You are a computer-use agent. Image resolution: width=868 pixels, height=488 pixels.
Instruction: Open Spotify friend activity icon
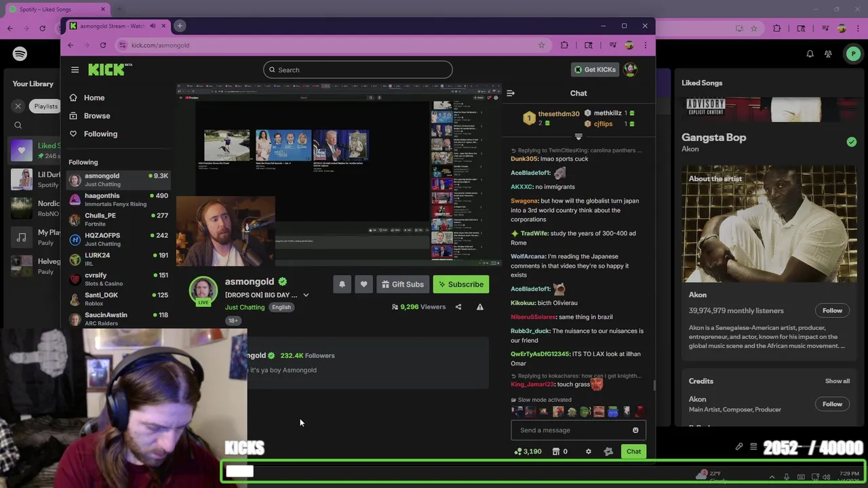tap(828, 54)
